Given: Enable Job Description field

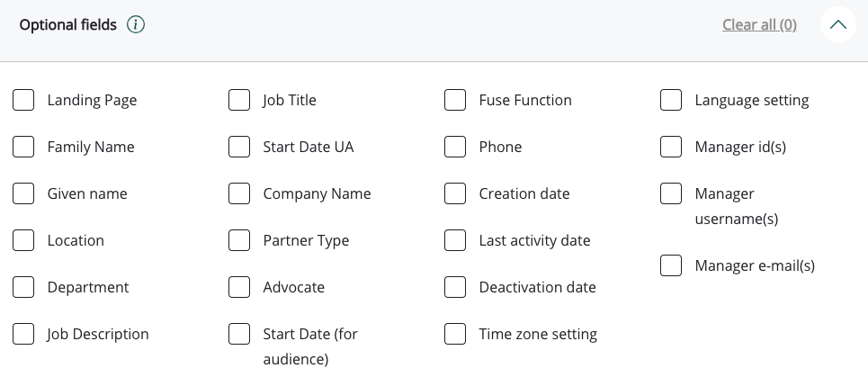Looking at the screenshot, I should (23, 334).
